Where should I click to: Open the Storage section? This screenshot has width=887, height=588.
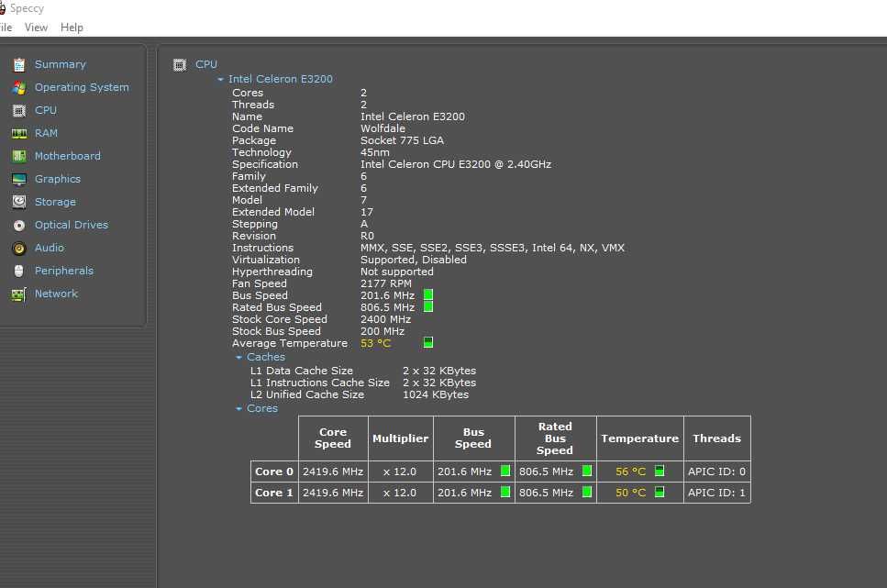(x=55, y=202)
